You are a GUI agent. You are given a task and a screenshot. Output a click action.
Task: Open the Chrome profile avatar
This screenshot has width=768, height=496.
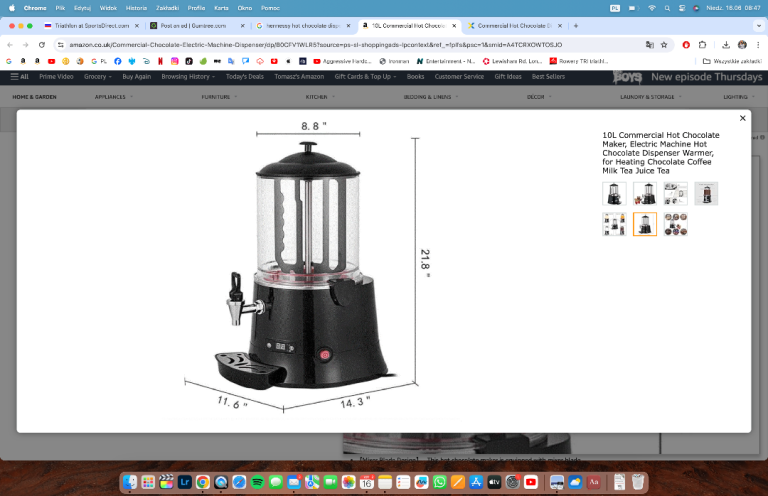pyautogui.click(x=742, y=45)
